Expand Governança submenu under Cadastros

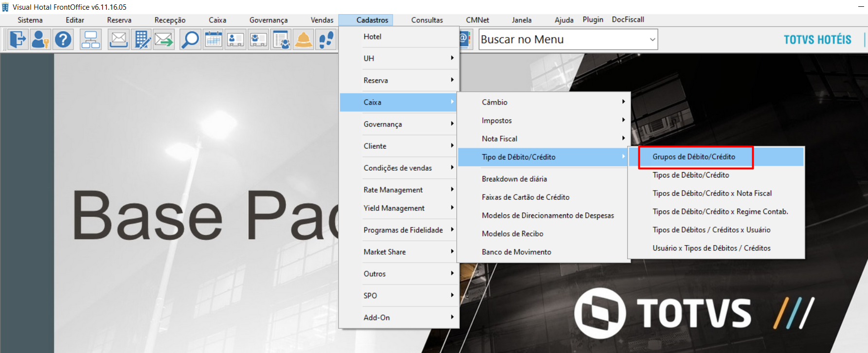(399, 124)
